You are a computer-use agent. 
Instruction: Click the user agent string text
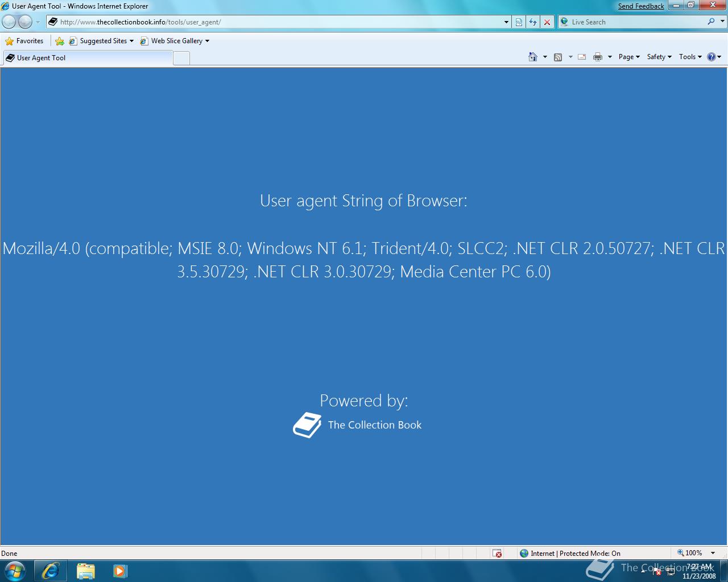364,260
